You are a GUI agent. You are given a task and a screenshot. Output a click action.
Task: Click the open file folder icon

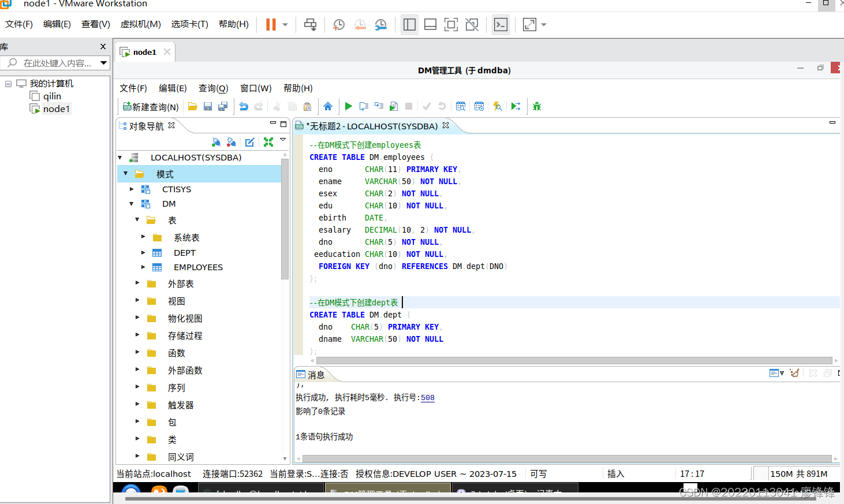[193, 106]
